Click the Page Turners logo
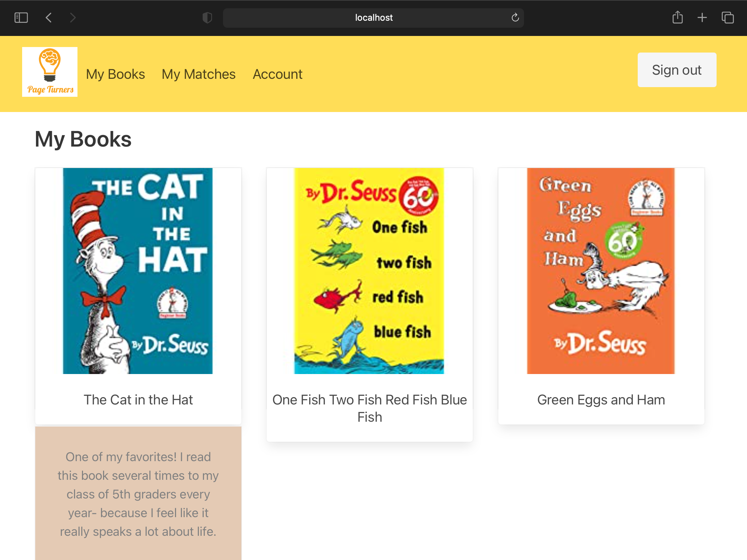Image resolution: width=747 pixels, height=560 pixels. pos(50,72)
